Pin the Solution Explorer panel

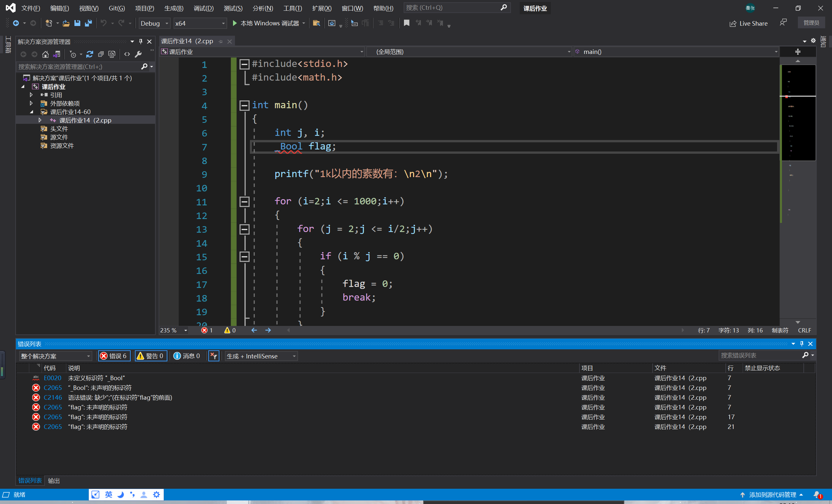coord(141,42)
